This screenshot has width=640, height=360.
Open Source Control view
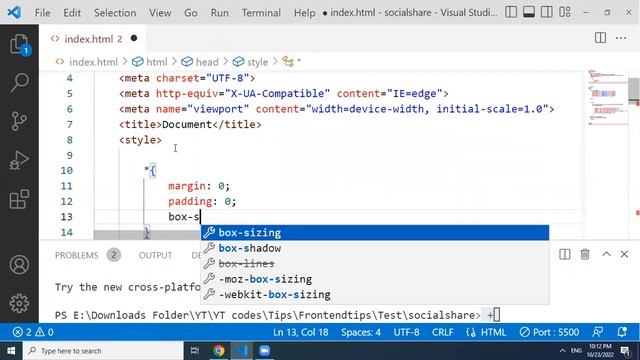[x=19, y=121]
